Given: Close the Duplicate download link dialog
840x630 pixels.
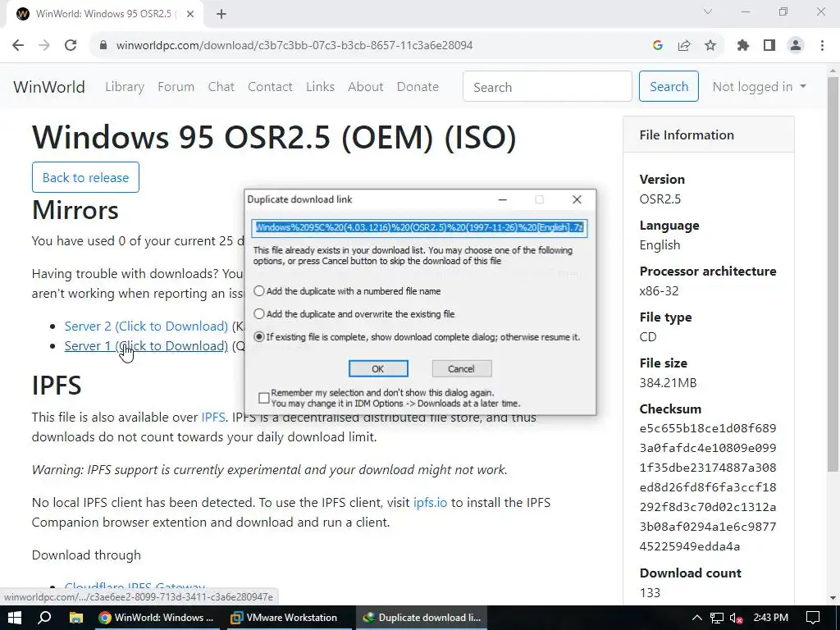Looking at the screenshot, I should pos(577,199).
